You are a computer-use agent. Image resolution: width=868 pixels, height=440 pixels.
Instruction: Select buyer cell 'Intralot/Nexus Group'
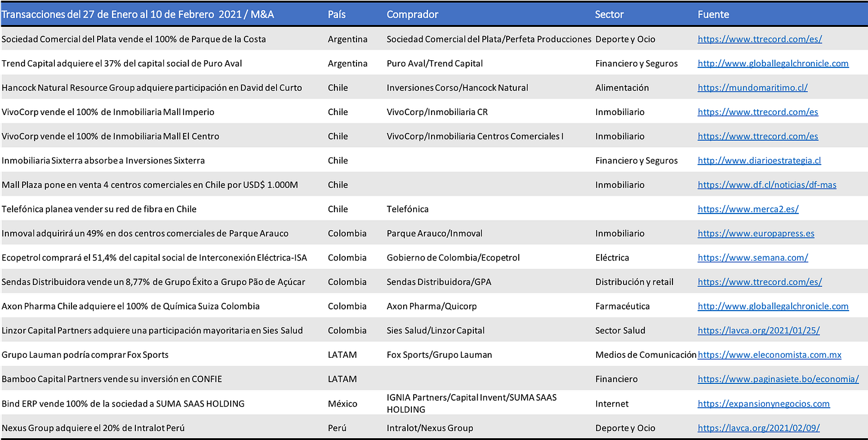coord(430,428)
